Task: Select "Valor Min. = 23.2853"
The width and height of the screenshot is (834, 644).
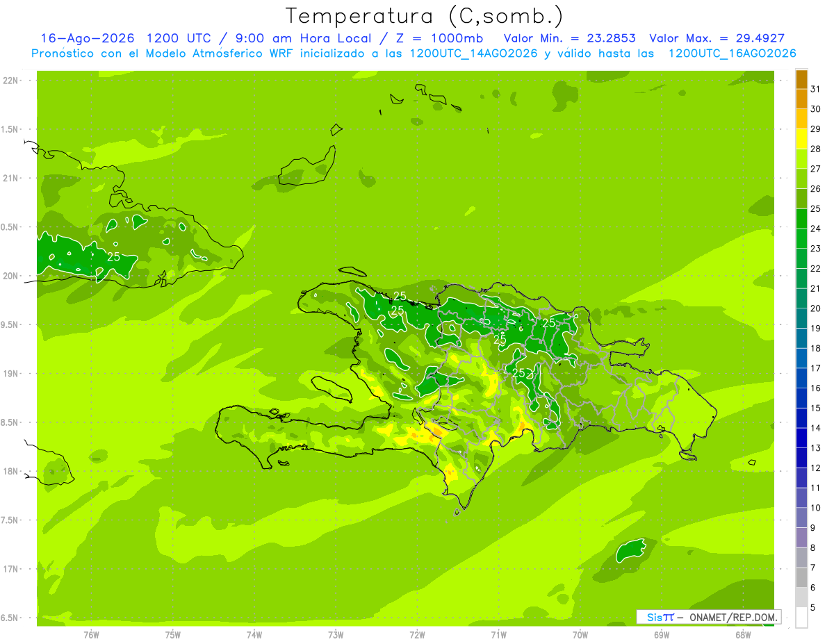Action: (569, 38)
